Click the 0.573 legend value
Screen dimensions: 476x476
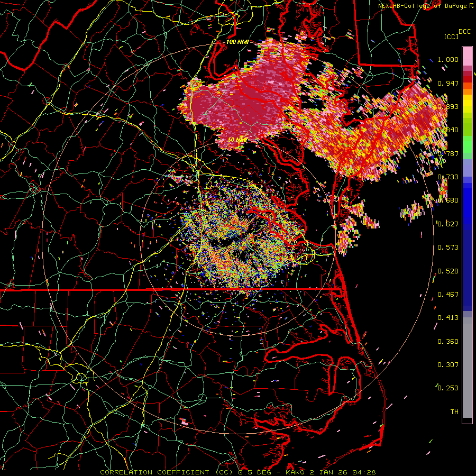tap(448, 248)
